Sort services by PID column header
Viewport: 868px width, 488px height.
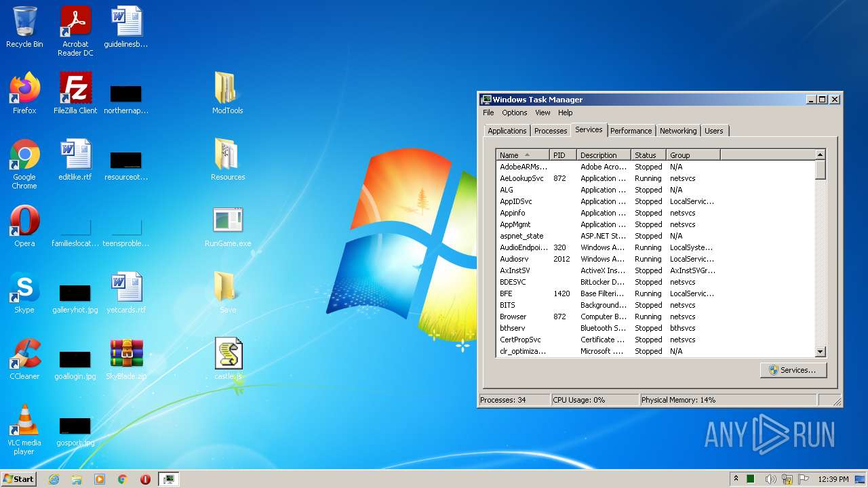[563, 155]
